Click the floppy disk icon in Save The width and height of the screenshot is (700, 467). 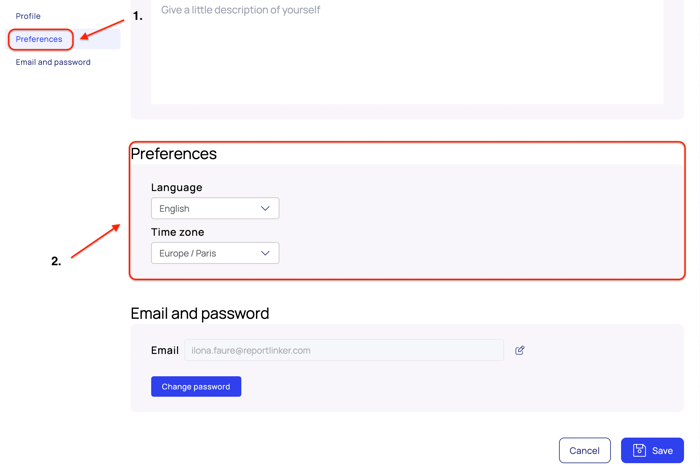point(639,450)
